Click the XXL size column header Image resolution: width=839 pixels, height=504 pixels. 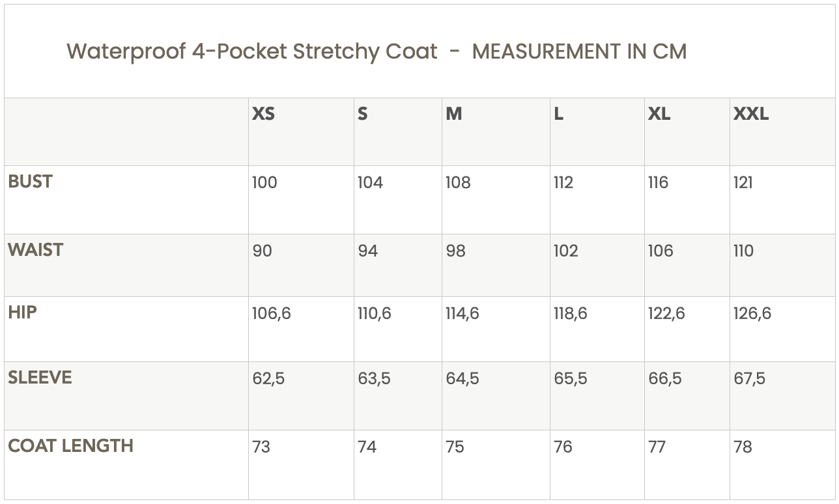point(751,114)
